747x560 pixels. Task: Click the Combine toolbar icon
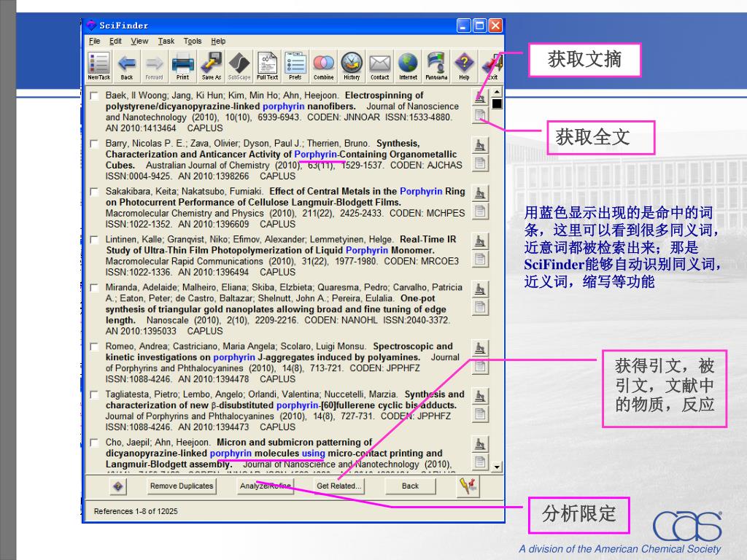click(x=323, y=66)
